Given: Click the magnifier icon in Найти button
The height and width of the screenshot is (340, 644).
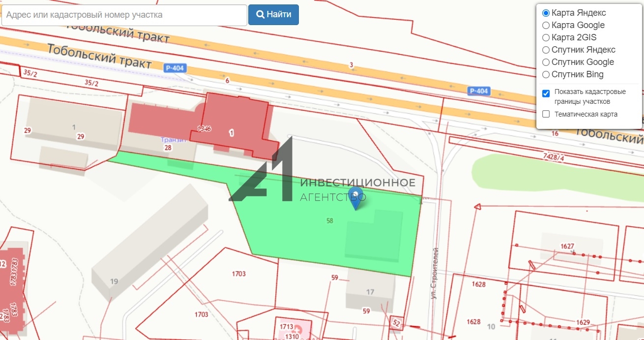Looking at the screenshot, I should (261, 15).
